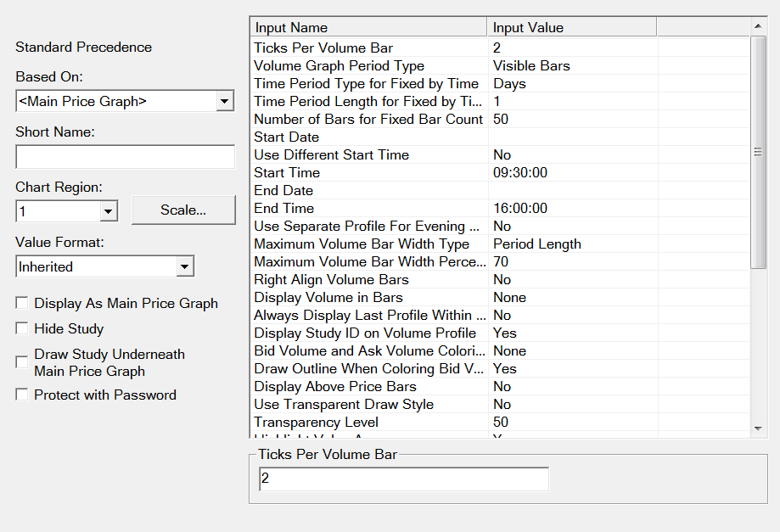Click the Ticks Per Volume Bar edit field

[x=404, y=479]
